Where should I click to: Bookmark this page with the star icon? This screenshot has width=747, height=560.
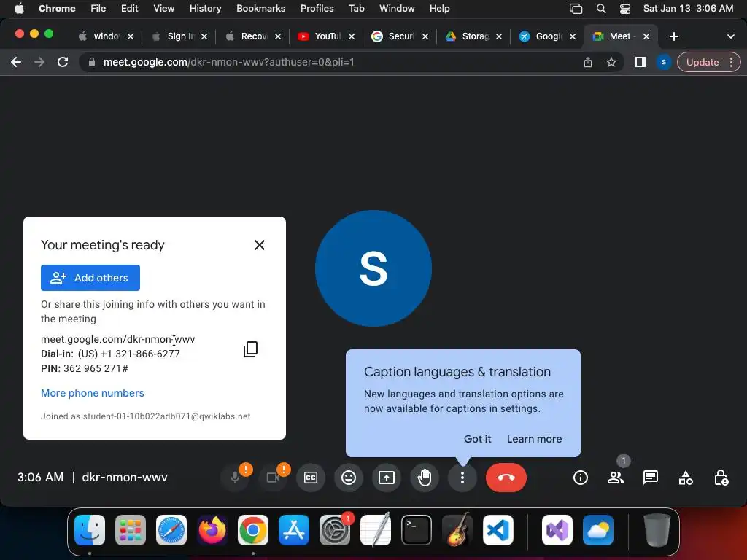coord(611,62)
